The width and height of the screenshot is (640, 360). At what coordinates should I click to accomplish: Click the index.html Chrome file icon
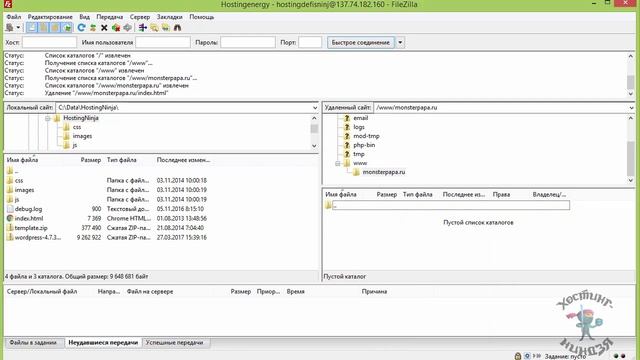(10, 218)
